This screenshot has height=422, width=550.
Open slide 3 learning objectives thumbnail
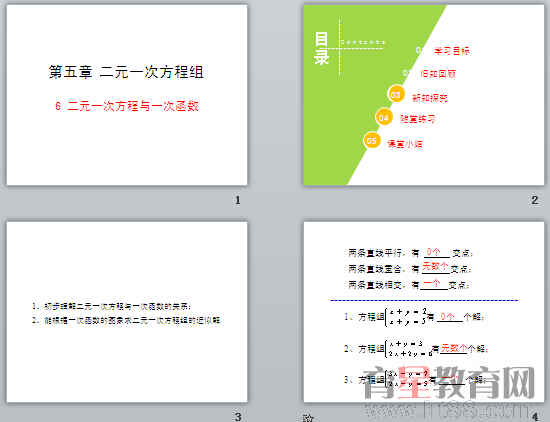tap(127, 312)
